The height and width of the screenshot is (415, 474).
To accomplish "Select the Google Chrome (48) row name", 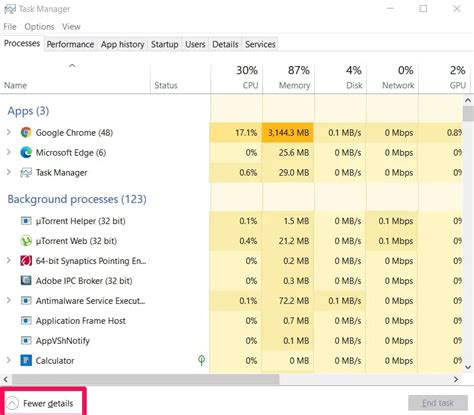I will [x=74, y=133].
